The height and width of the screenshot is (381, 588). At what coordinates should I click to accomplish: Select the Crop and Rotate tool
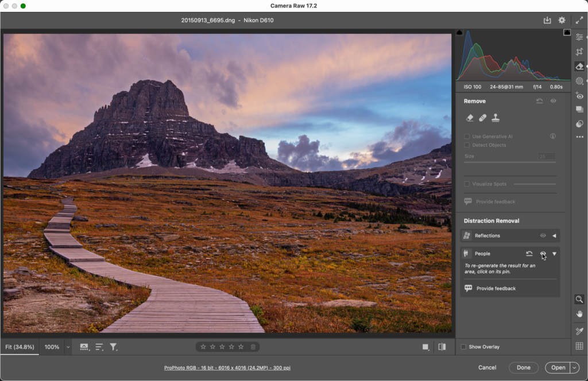point(579,52)
